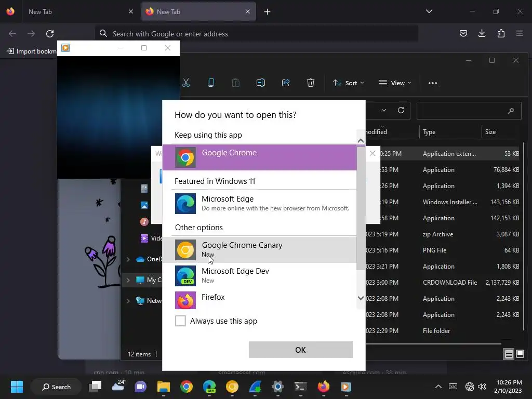Select the Windows Installer row in File Explorer
This screenshot has width=532, height=399.
click(x=443, y=202)
